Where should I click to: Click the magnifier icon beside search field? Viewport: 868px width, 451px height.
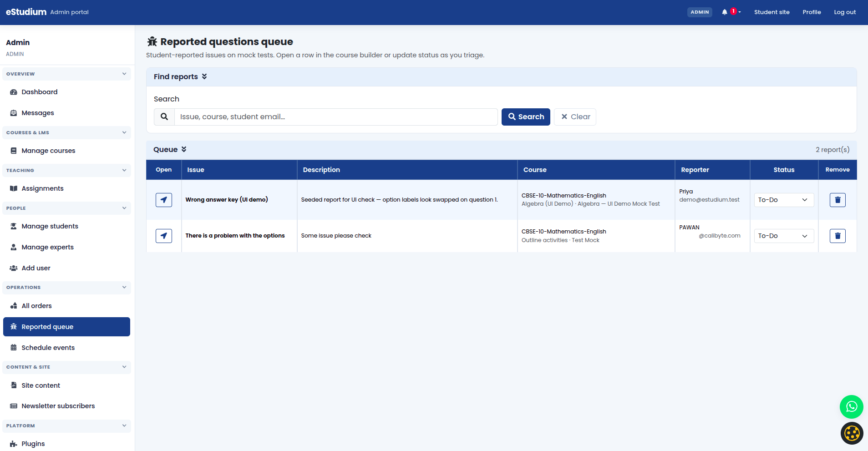click(x=164, y=117)
